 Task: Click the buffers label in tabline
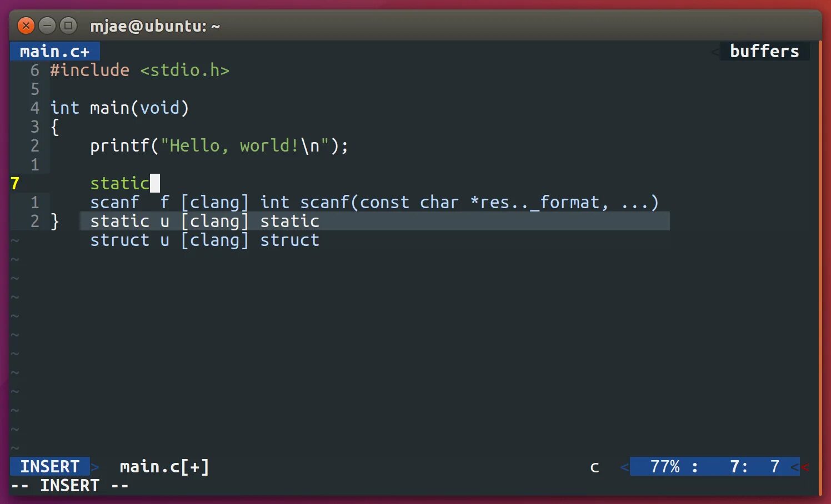click(764, 51)
